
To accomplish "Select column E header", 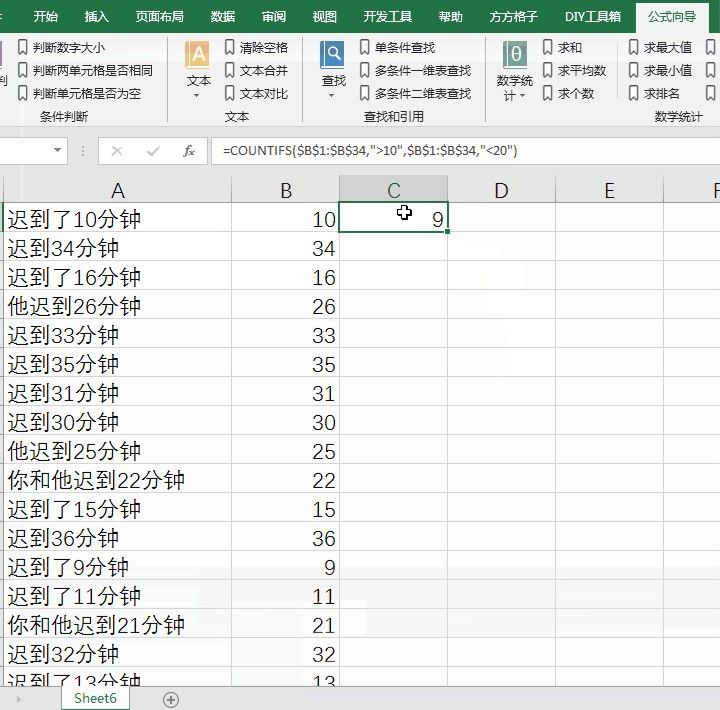I will click(609, 190).
